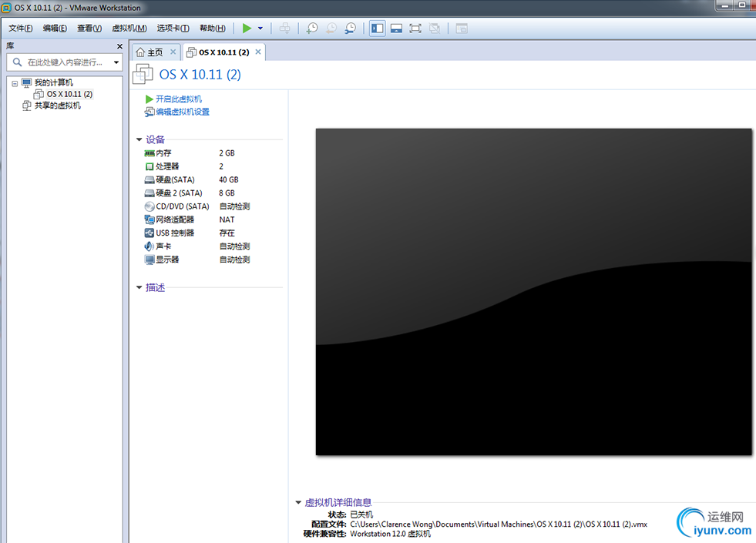Toggle the thumbnail bar display icon
This screenshot has height=543, width=756.
(396, 28)
